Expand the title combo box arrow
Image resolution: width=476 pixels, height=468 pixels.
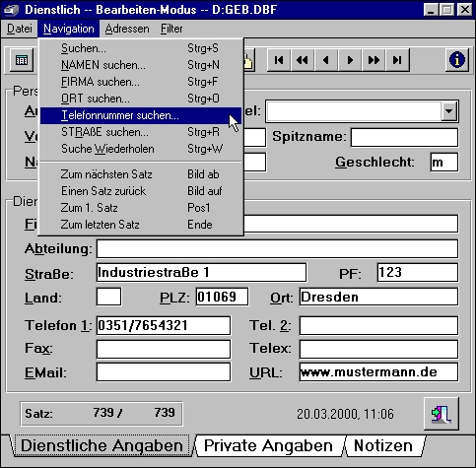448,111
